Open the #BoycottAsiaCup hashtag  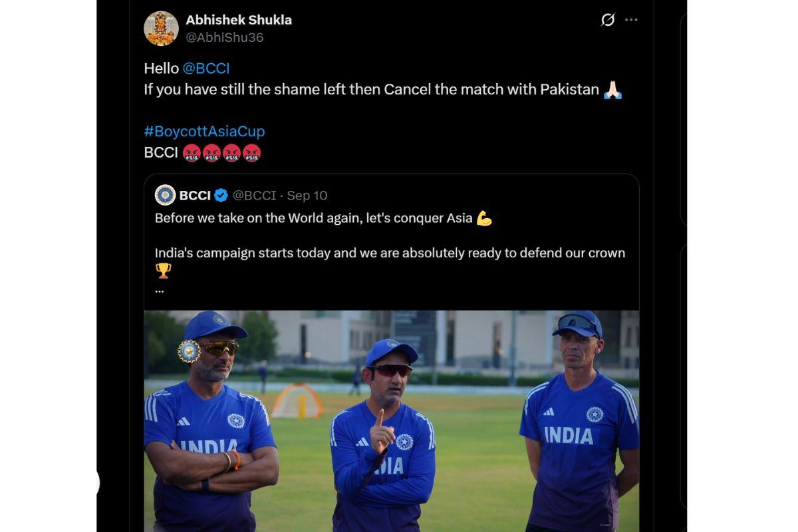(203, 131)
